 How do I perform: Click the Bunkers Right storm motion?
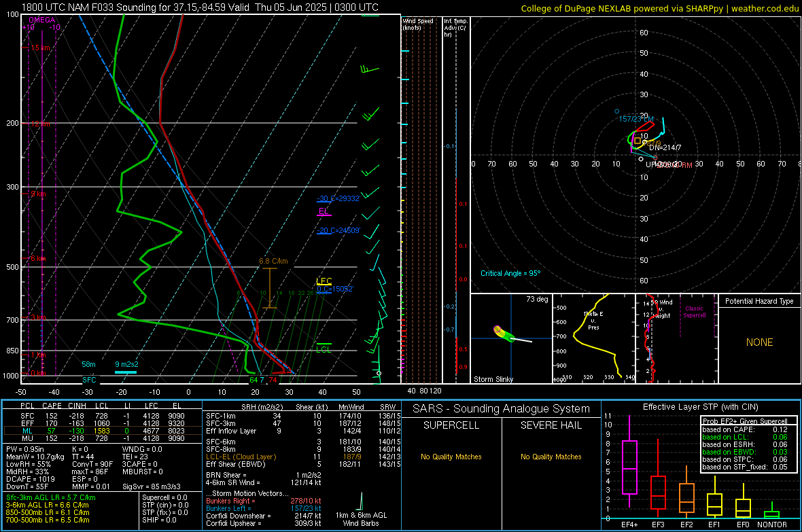pyautogui.click(x=263, y=501)
